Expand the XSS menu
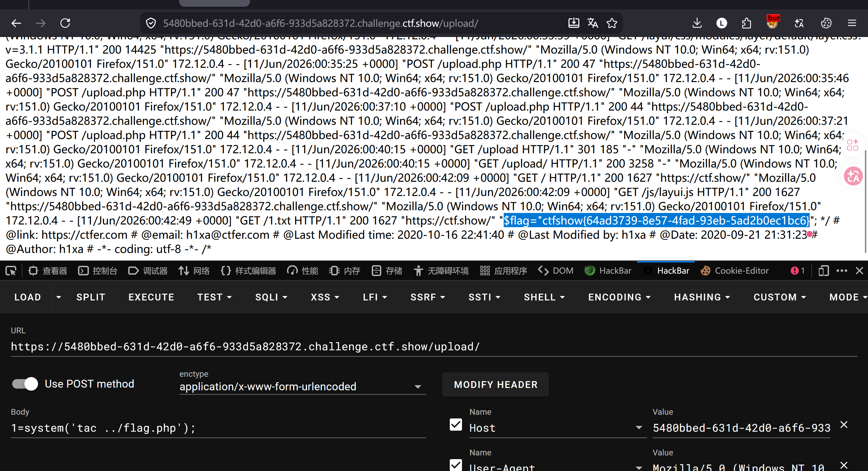868x471 pixels. point(325,297)
